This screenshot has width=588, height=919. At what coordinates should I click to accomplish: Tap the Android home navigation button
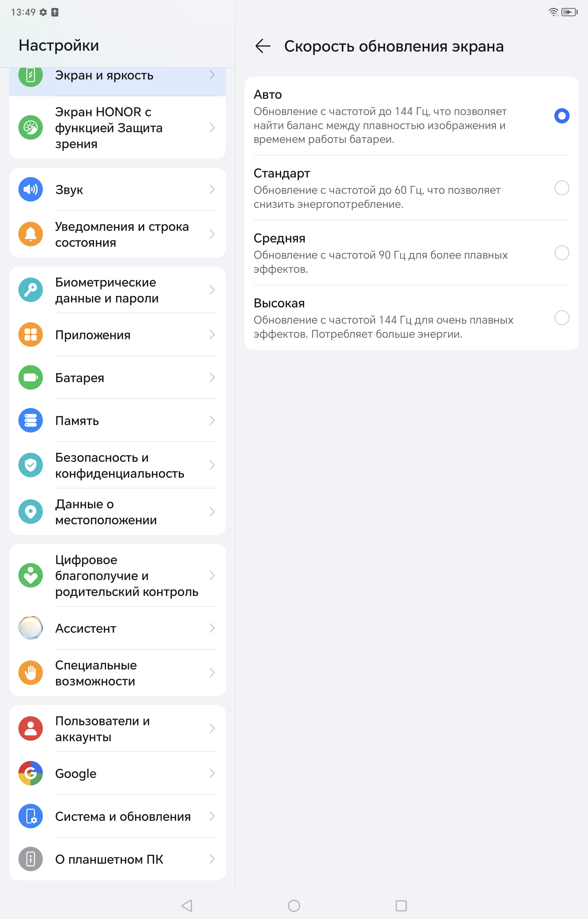tap(294, 906)
